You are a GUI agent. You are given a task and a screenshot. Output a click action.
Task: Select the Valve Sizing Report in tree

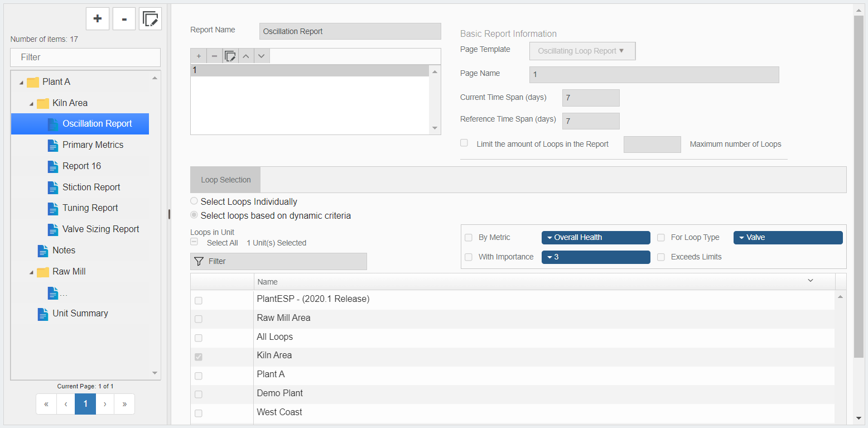(101, 229)
